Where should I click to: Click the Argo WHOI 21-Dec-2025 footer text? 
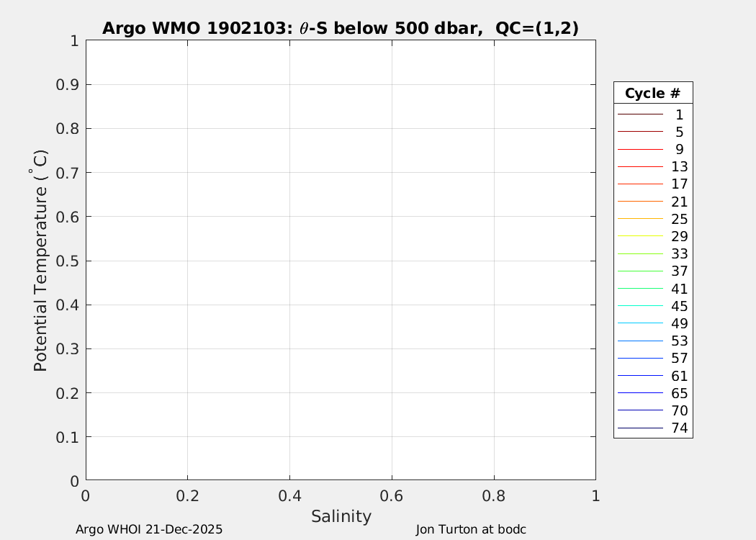(149, 530)
